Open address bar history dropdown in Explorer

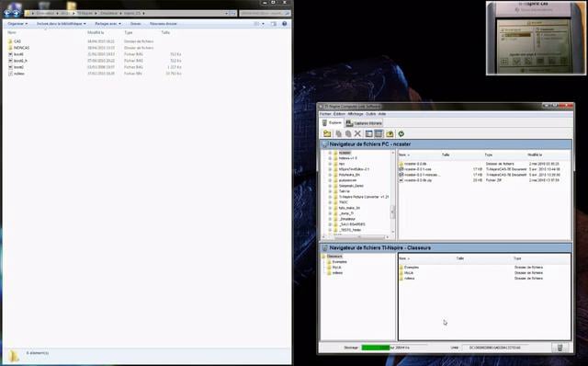tap(227, 13)
